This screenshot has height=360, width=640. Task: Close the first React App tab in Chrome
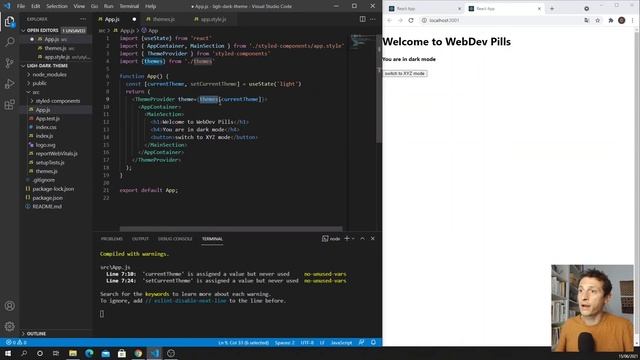459,9
